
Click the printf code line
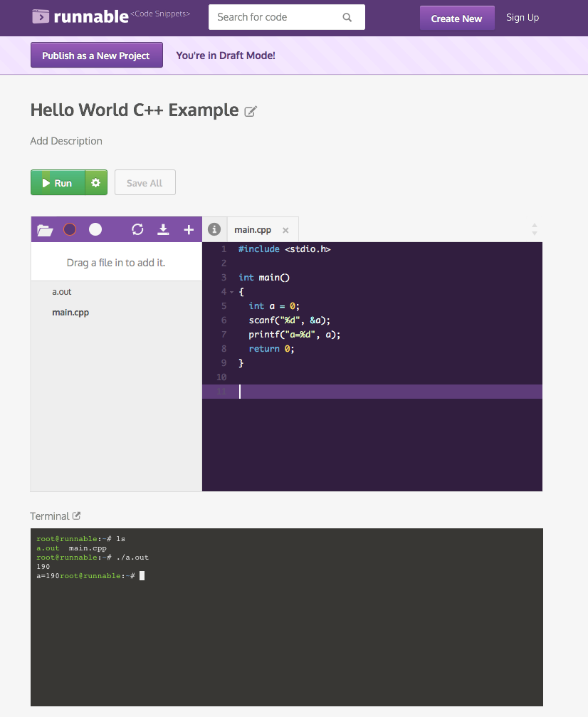pos(295,334)
